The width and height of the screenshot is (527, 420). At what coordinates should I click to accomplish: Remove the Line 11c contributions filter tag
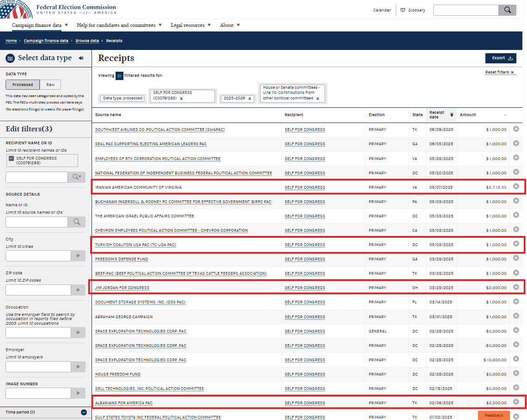pyautogui.click(x=318, y=99)
